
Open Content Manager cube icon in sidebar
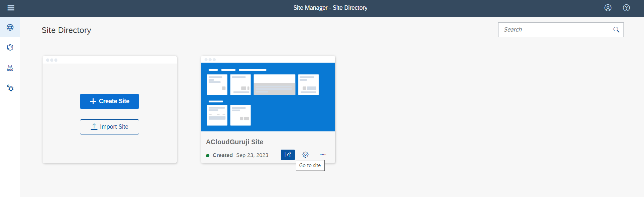(10, 47)
